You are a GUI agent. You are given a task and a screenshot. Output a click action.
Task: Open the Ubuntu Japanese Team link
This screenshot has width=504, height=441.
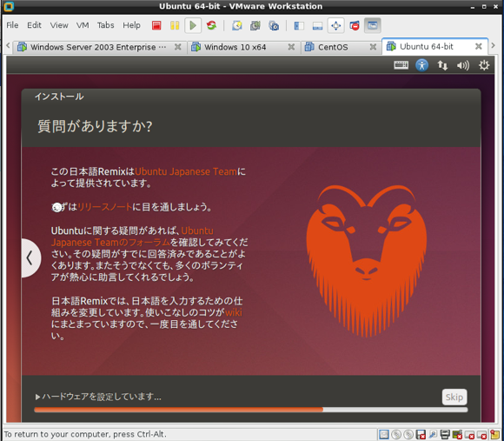pos(186,171)
